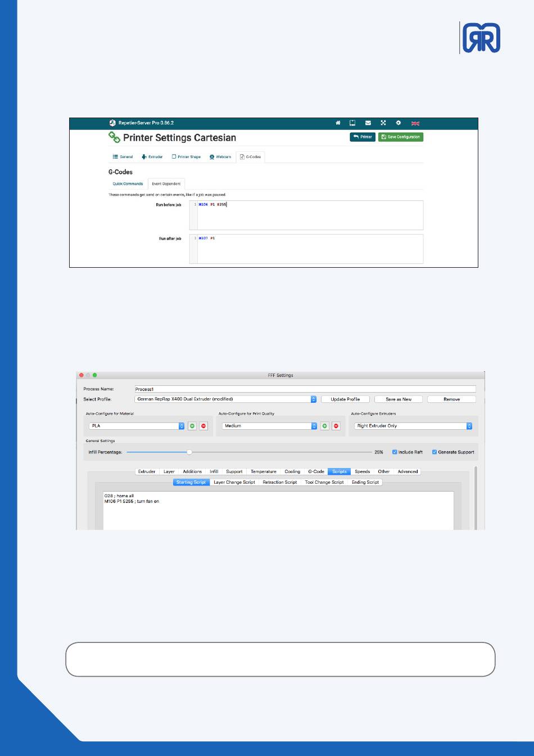
Task: Close the FFF Settings window
Action: point(82,375)
